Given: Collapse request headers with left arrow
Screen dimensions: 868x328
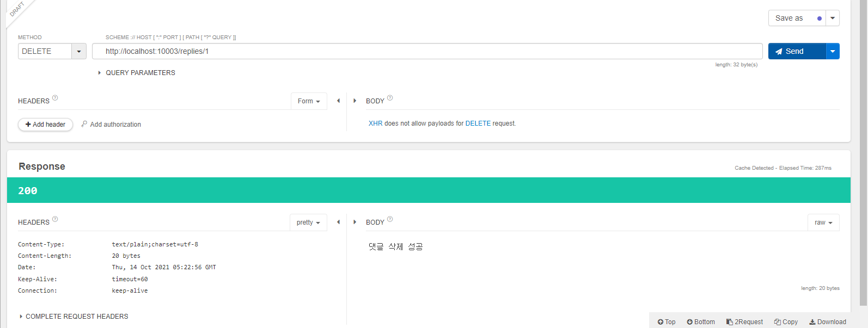Looking at the screenshot, I should (338, 101).
